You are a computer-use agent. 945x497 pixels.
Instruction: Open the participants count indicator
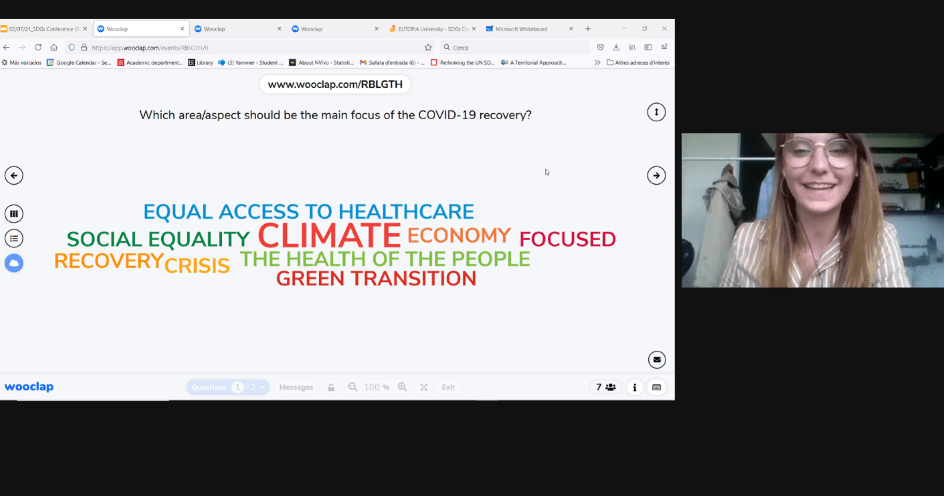tap(606, 387)
